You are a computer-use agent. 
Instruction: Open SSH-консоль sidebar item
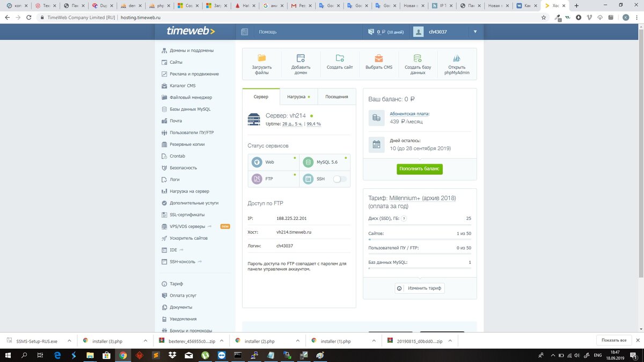(x=182, y=262)
